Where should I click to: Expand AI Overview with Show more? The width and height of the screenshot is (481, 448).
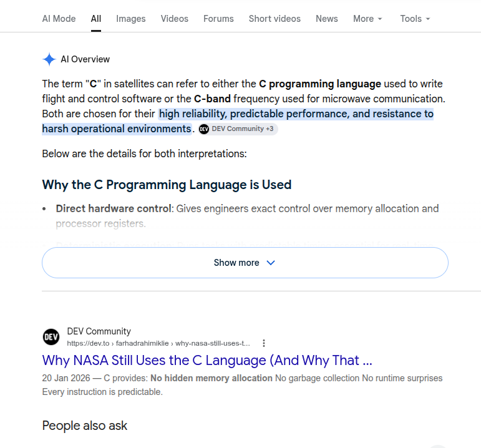pyautogui.click(x=245, y=263)
